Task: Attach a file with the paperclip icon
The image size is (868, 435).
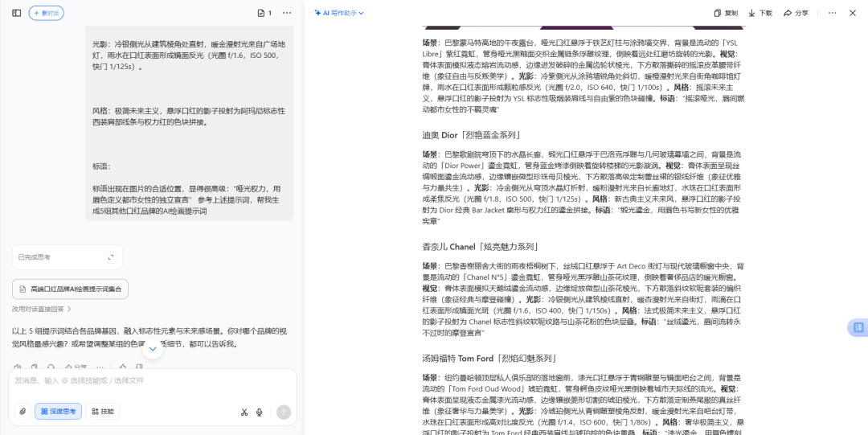Action: point(23,411)
